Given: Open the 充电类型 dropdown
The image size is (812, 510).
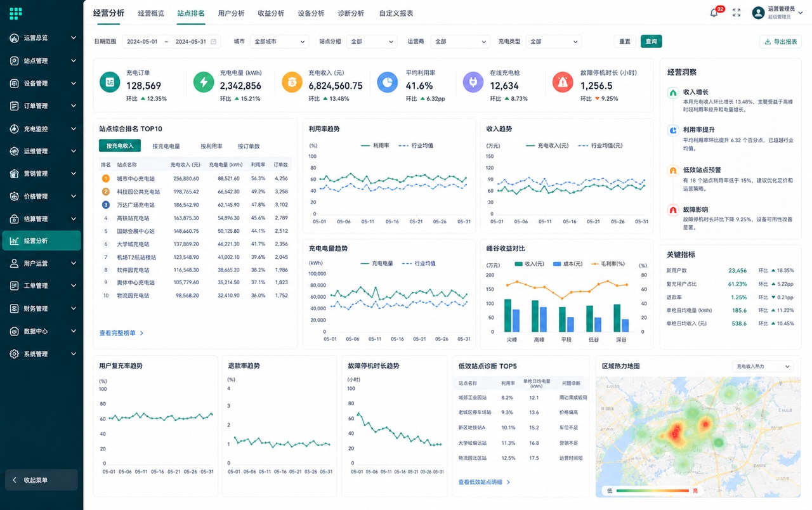Looking at the screenshot, I should coord(553,41).
